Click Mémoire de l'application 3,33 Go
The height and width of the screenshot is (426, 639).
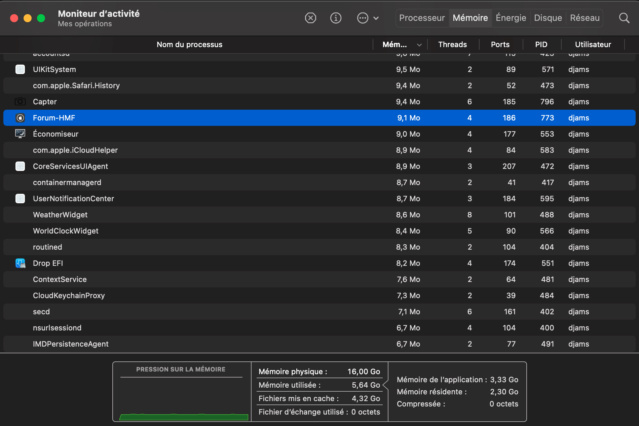click(457, 380)
